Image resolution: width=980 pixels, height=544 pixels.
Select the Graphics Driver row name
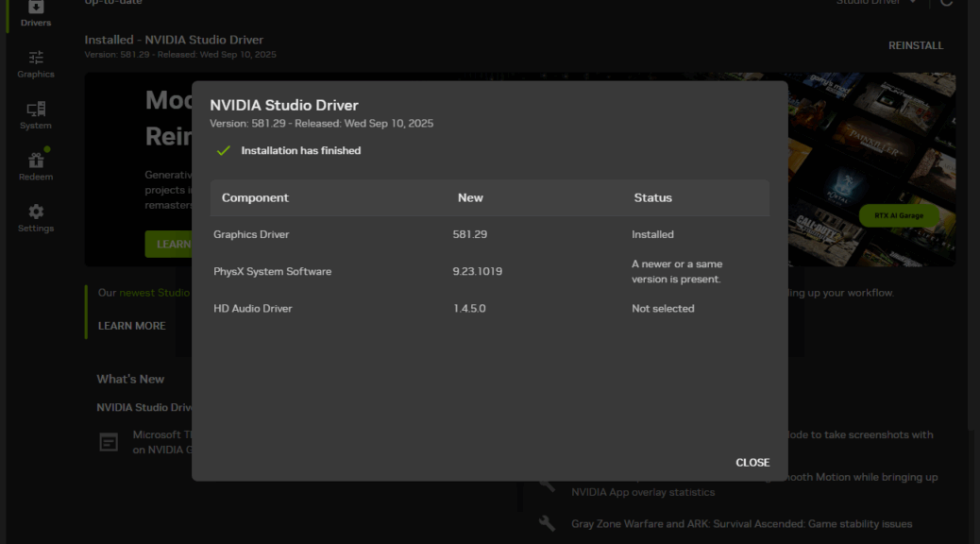point(251,234)
